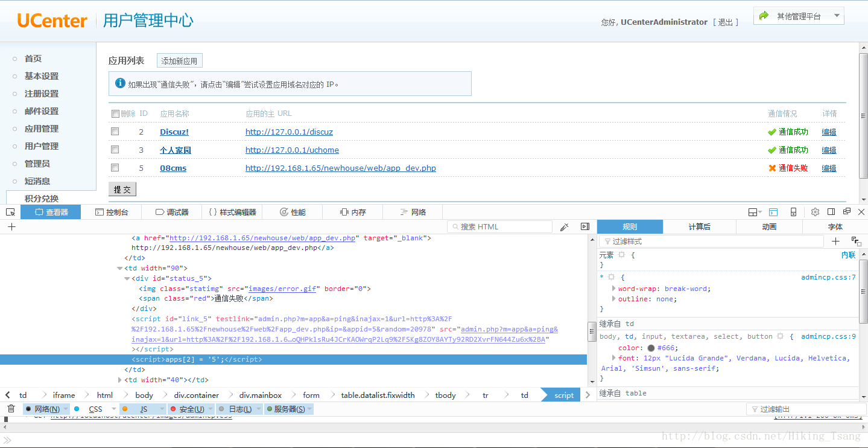Screen dimensions: 868x448
Task: Click 添加新应用 button
Action: tap(179, 61)
